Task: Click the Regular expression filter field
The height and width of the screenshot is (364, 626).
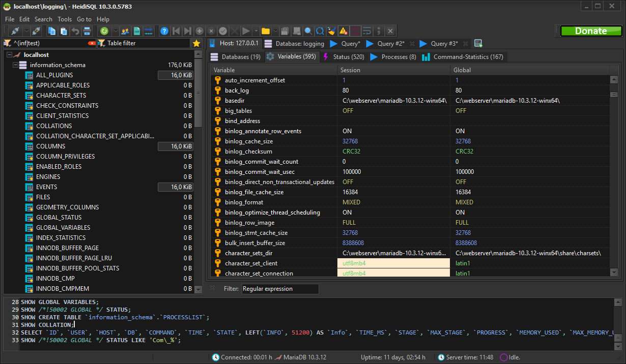Action: point(280,289)
